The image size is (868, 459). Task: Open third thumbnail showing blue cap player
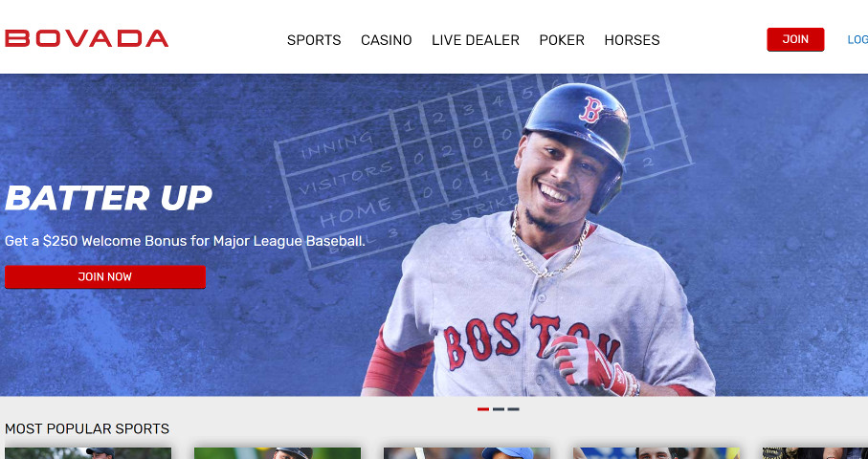tap(467, 453)
